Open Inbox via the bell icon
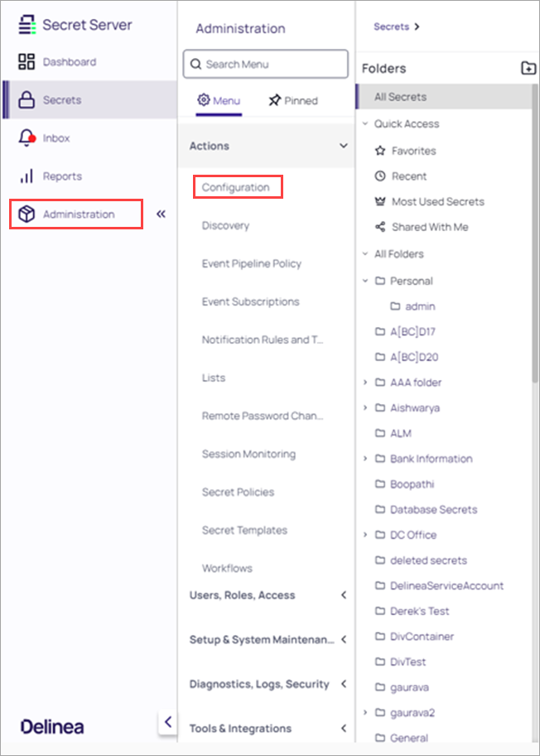The width and height of the screenshot is (540, 756). [x=27, y=138]
